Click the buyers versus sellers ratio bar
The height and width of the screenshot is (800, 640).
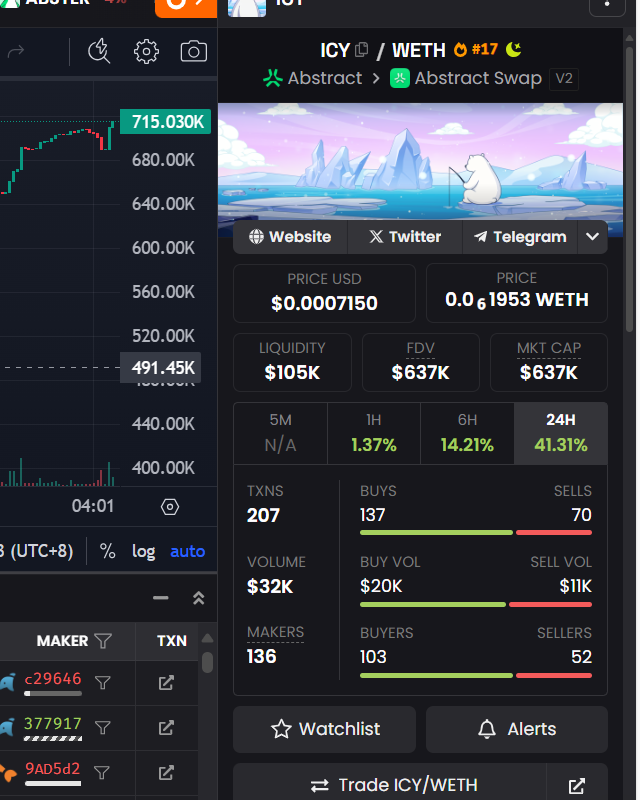476,676
